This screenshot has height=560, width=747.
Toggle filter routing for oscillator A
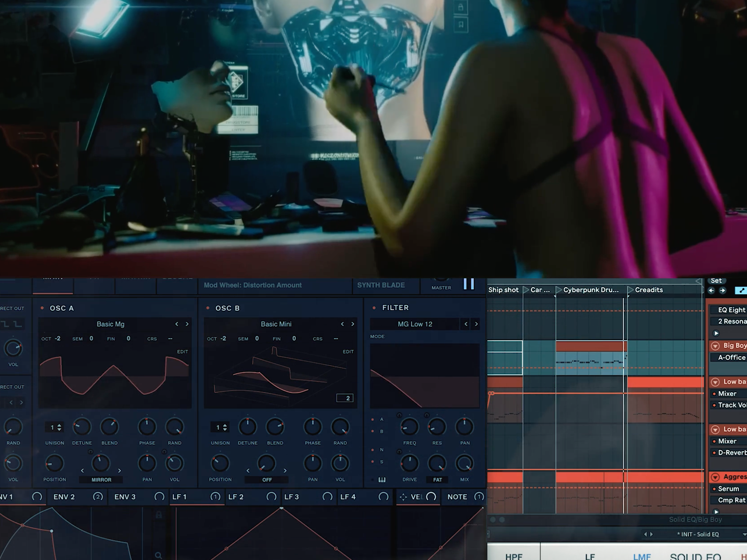[373, 419]
